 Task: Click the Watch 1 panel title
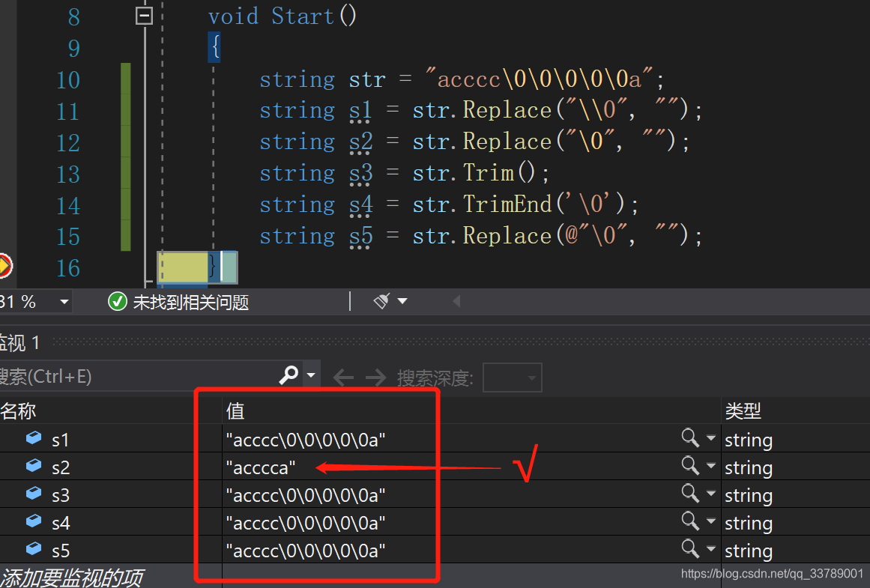click(20, 343)
